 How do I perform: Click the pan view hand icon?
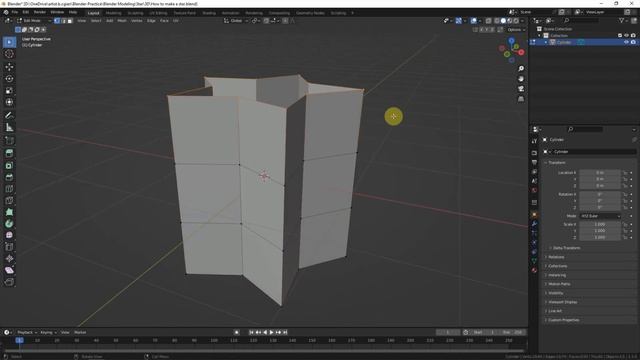pyautogui.click(x=521, y=79)
